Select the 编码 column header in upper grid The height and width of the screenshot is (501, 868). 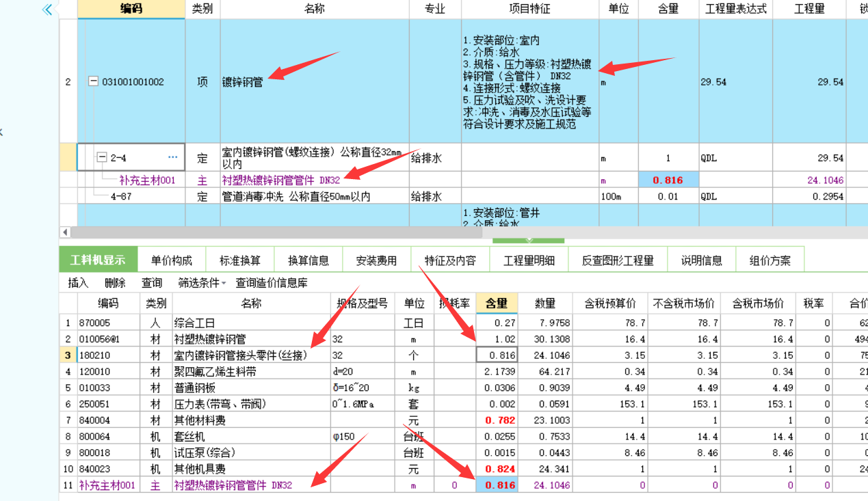pos(131,9)
